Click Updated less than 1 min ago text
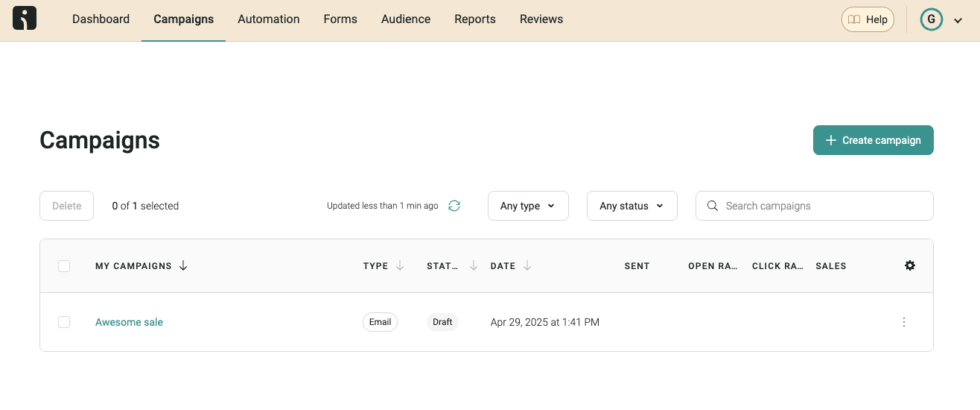This screenshot has height=410, width=980. 383,206
